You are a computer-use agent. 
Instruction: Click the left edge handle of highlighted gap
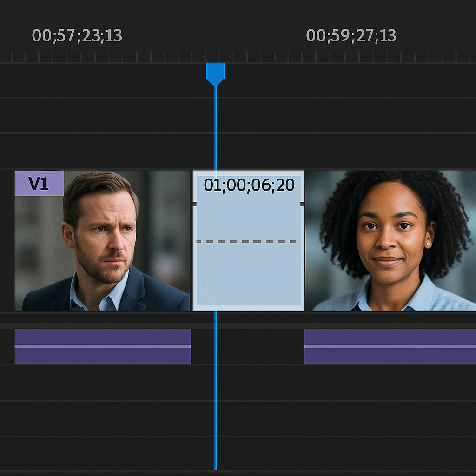tap(194, 204)
